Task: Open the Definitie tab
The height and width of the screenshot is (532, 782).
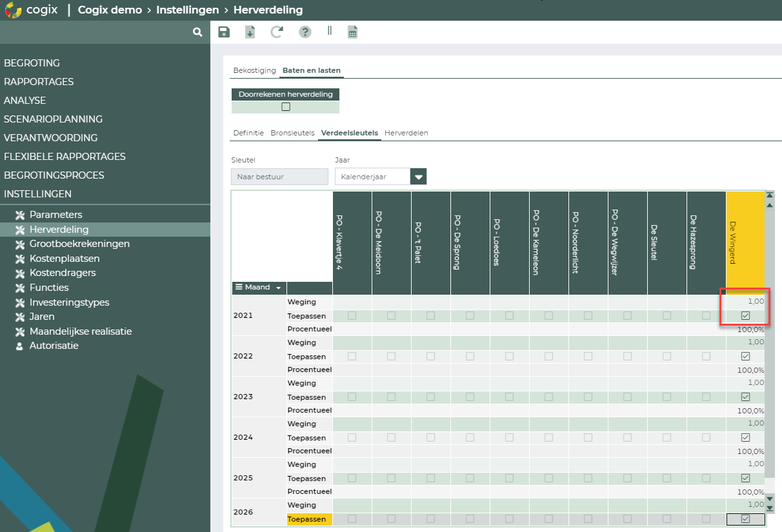Action: pos(248,133)
